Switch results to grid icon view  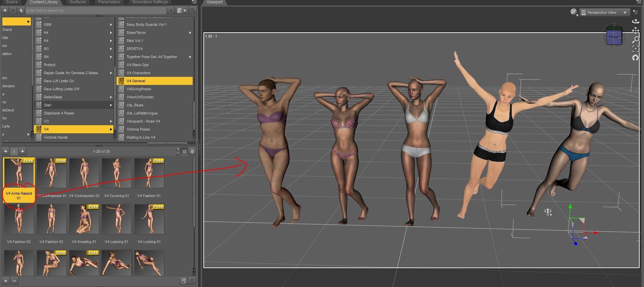185,152
